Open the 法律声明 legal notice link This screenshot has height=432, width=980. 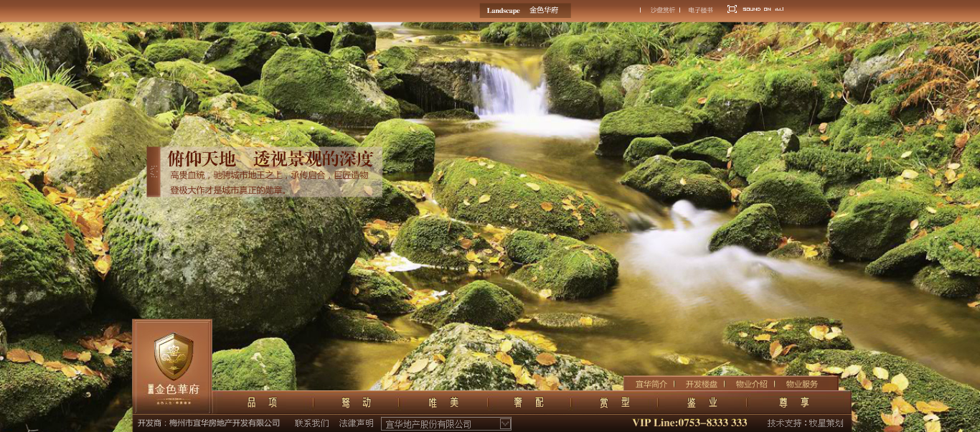click(x=356, y=423)
